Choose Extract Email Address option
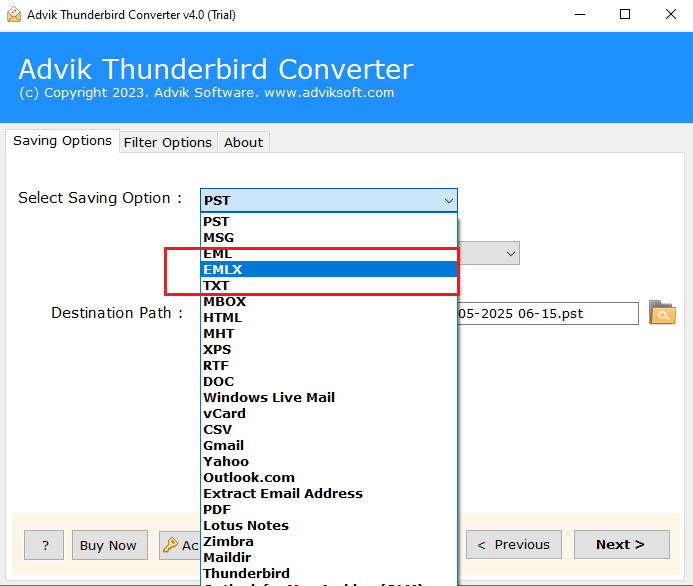 point(329,494)
